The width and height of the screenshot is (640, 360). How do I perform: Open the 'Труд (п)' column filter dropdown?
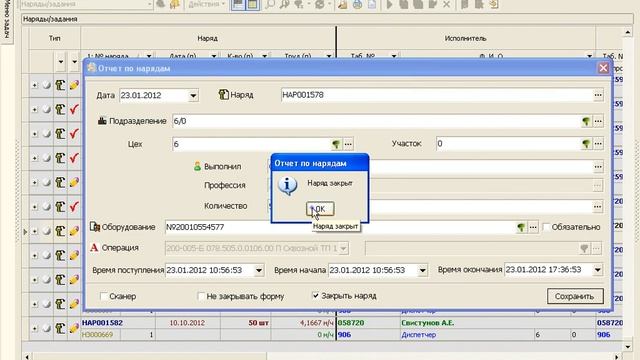[x=329, y=56]
